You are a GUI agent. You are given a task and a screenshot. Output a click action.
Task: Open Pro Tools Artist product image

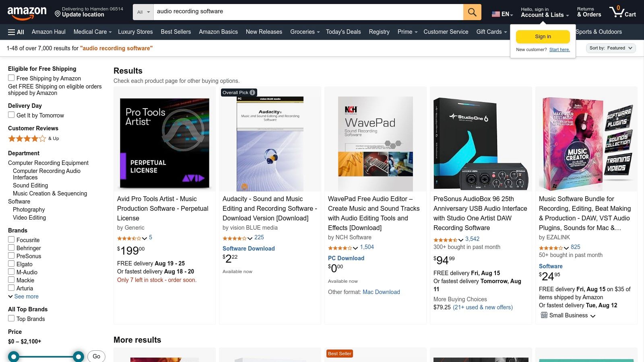point(165,144)
